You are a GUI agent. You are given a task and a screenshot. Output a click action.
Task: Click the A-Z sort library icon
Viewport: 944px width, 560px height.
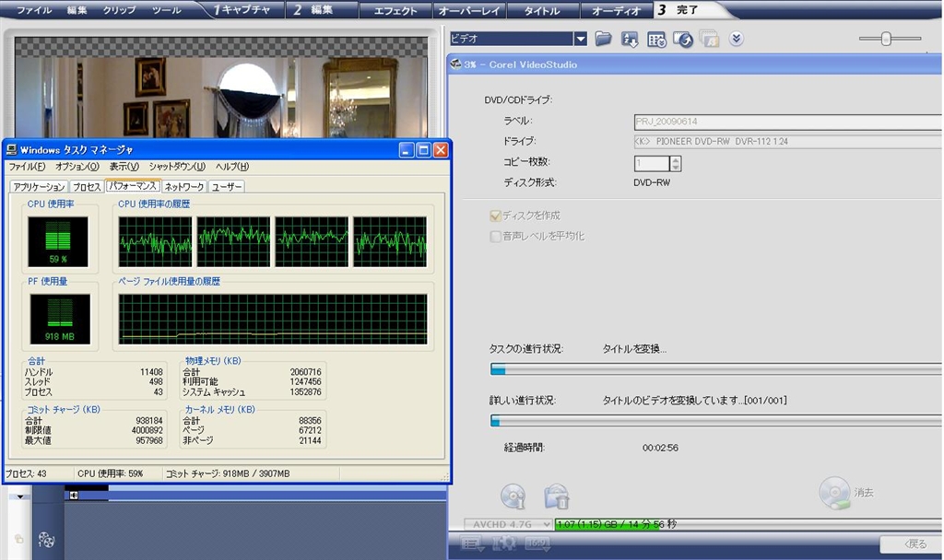(630, 40)
